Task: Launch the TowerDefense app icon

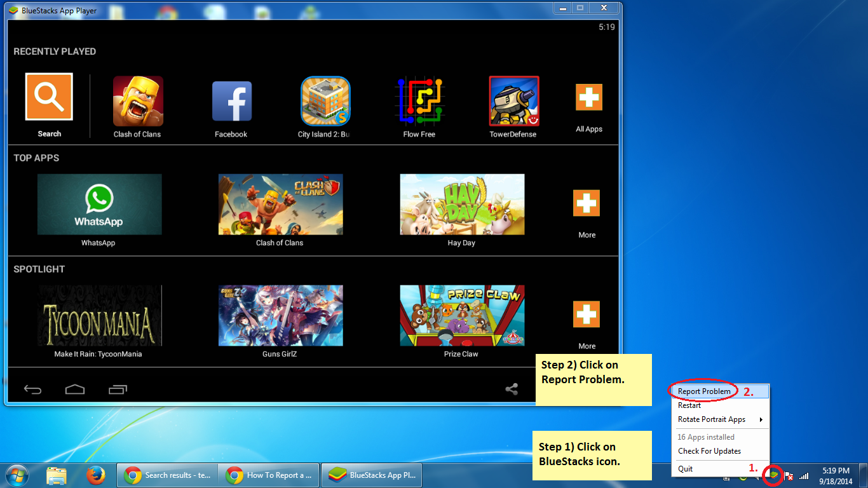Action: 514,101
